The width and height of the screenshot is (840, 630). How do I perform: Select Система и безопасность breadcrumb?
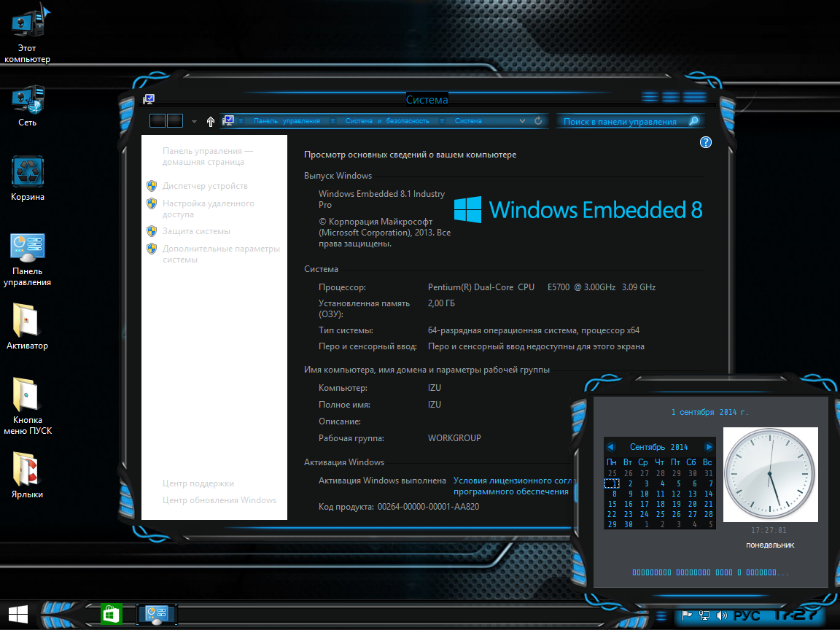tap(387, 121)
